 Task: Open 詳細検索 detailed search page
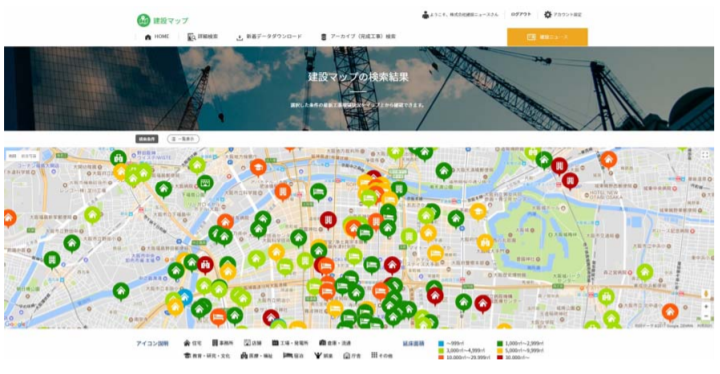[x=202, y=37]
